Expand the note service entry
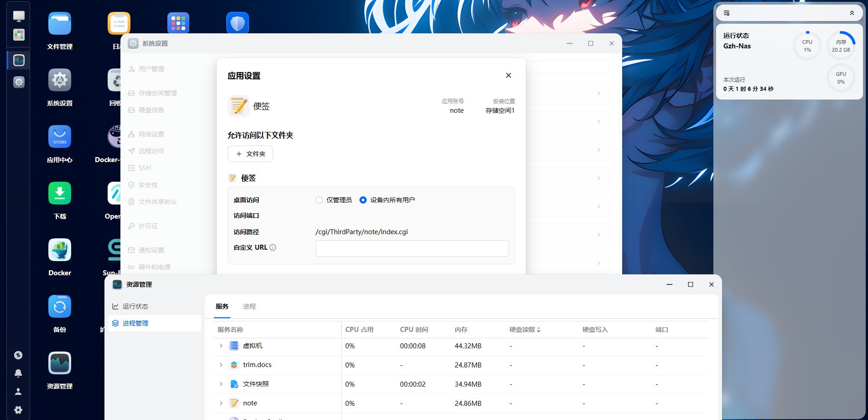 coord(221,403)
